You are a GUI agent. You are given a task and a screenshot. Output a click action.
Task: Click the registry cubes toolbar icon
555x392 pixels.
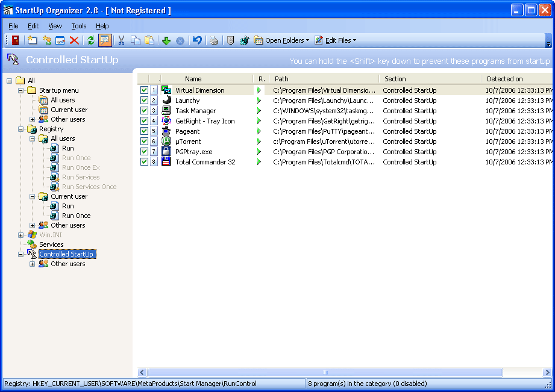coord(244,40)
